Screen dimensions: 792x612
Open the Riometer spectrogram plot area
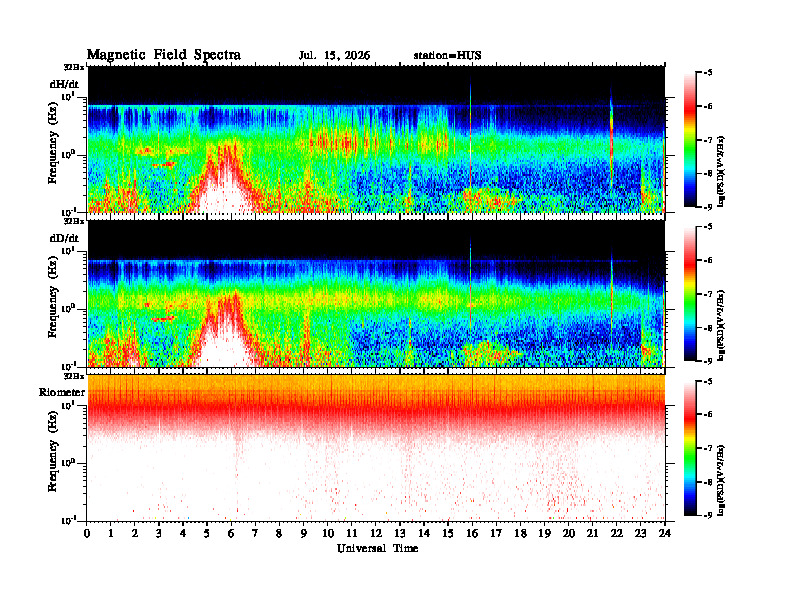(x=376, y=448)
